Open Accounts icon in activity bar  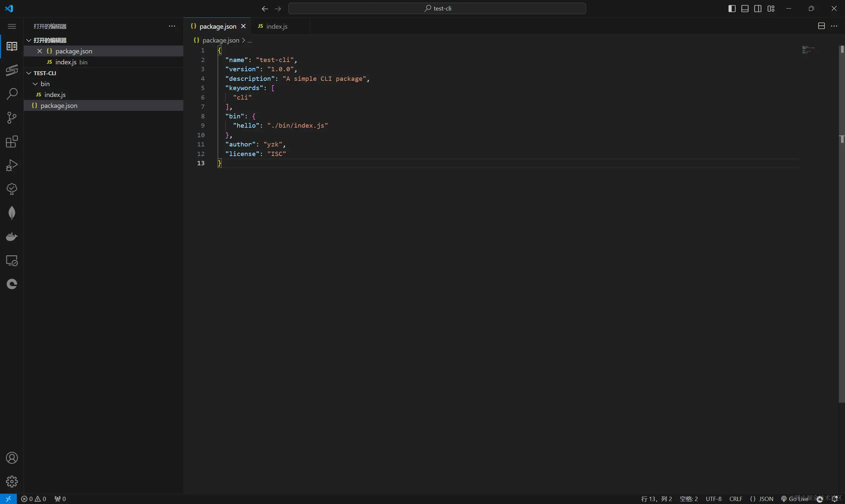pyautogui.click(x=12, y=458)
